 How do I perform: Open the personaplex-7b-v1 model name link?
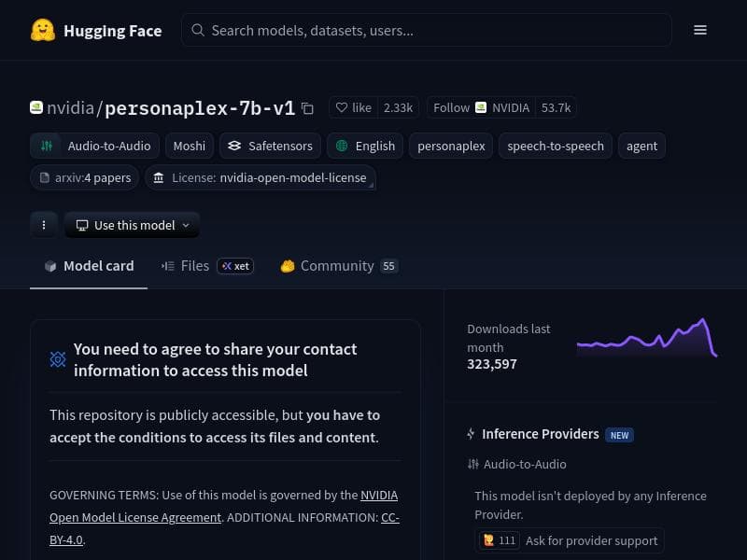[x=200, y=108]
